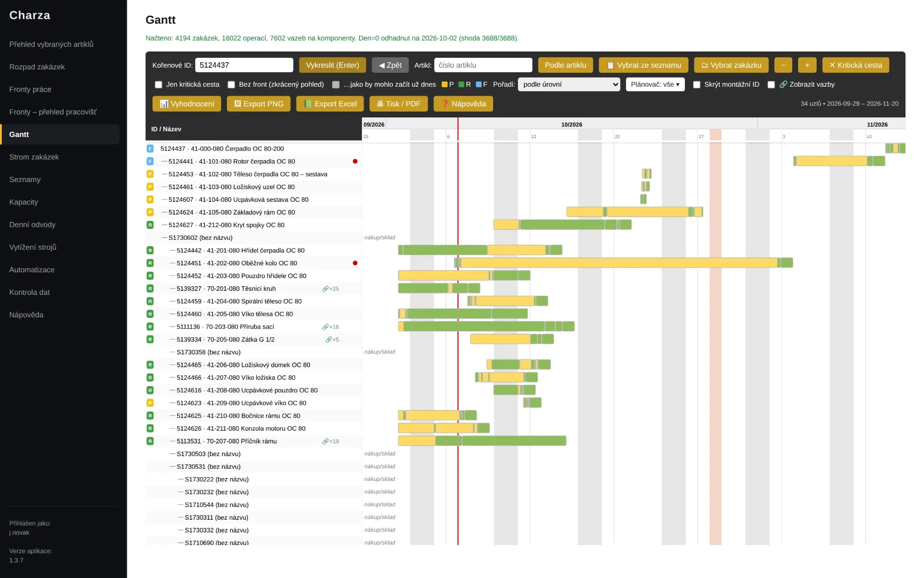
Task: Click the link icon ×5 on Zátka G 1/2
Action: [332, 340]
